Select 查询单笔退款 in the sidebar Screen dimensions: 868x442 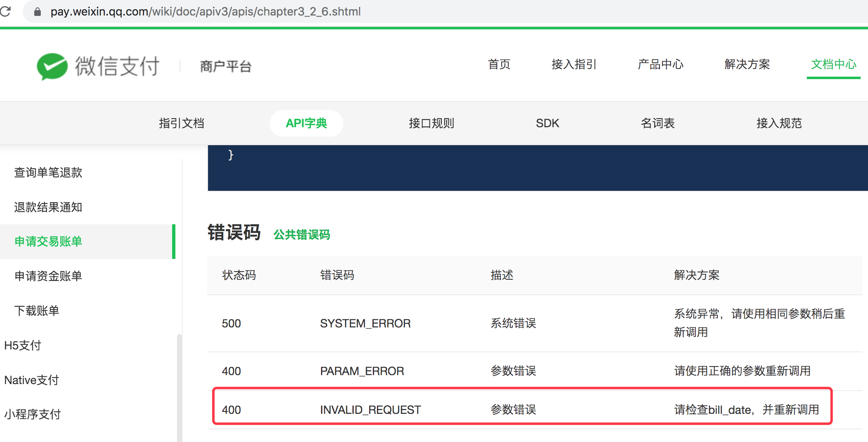click(48, 172)
